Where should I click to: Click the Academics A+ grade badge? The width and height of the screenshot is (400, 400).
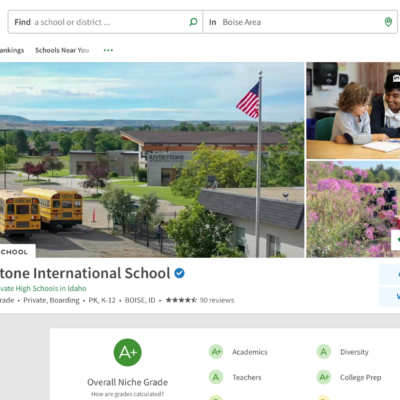click(216, 352)
